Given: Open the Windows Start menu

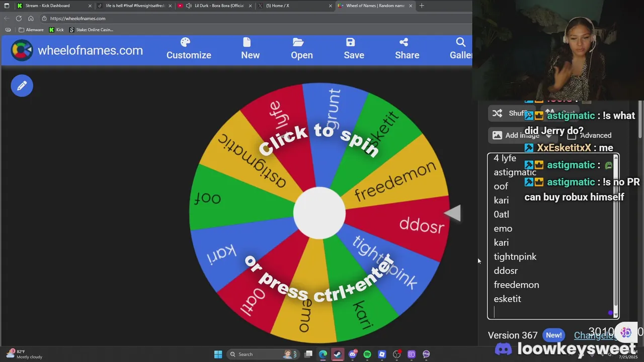Looking at the screenshot, I should coord(218,354).
